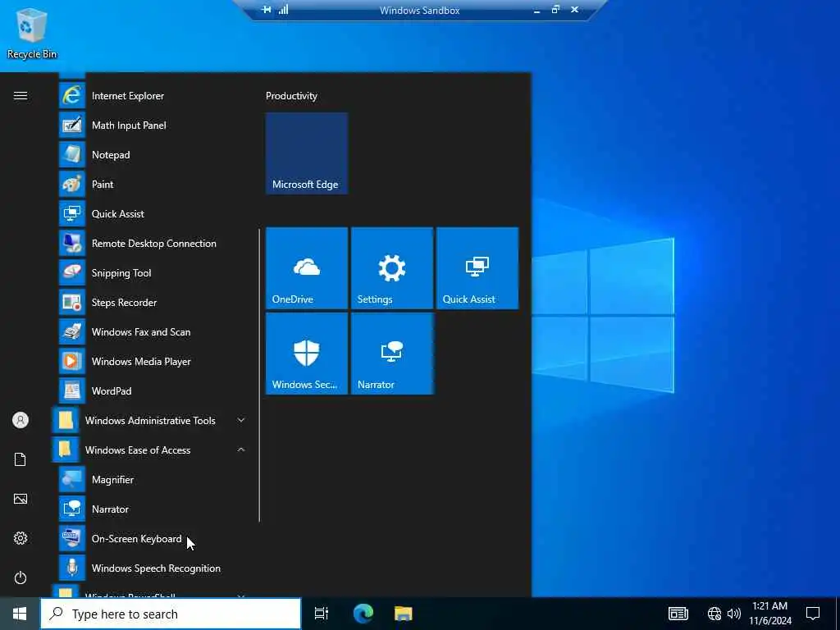
Task: Click the Microsoft Edge tile
Action: point(307,153)
